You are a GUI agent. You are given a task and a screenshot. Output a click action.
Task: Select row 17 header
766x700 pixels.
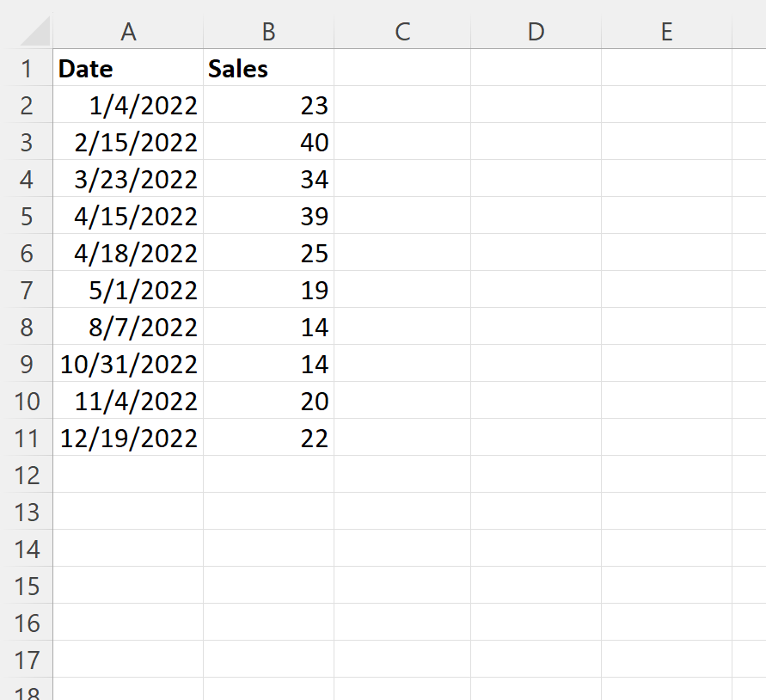27,660
